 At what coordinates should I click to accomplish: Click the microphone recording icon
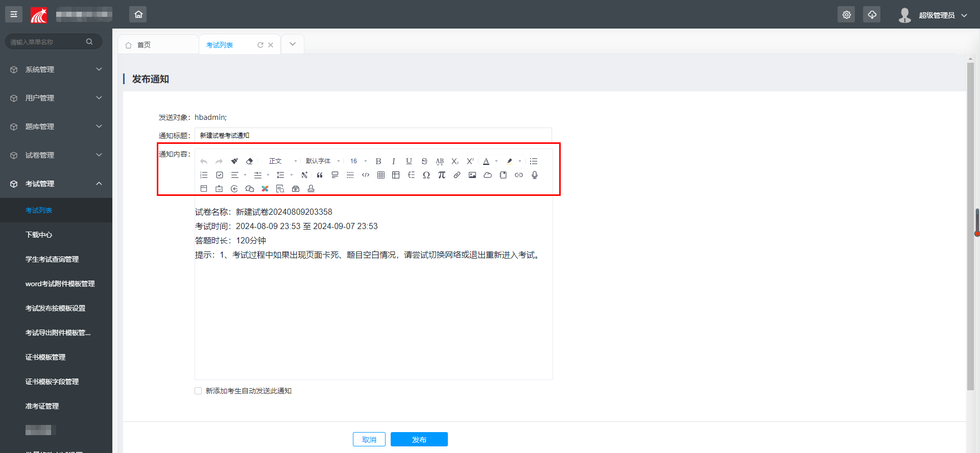[535, 175]
